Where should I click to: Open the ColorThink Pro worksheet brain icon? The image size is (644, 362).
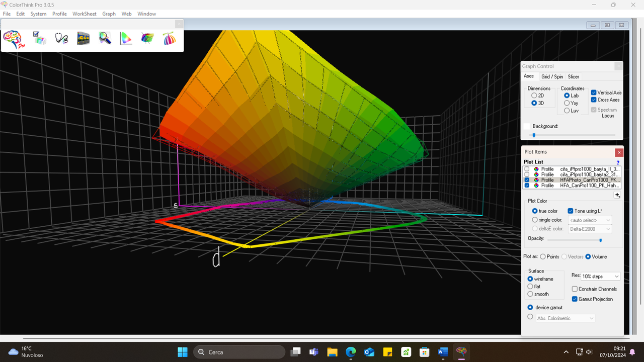point(13,39)
